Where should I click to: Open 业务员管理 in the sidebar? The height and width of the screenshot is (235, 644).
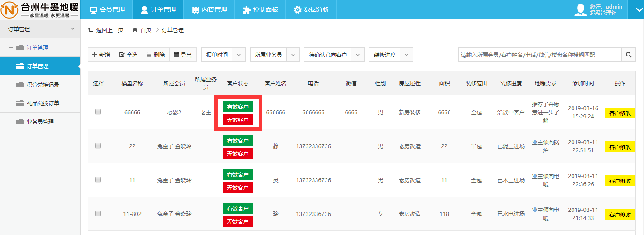40,122
